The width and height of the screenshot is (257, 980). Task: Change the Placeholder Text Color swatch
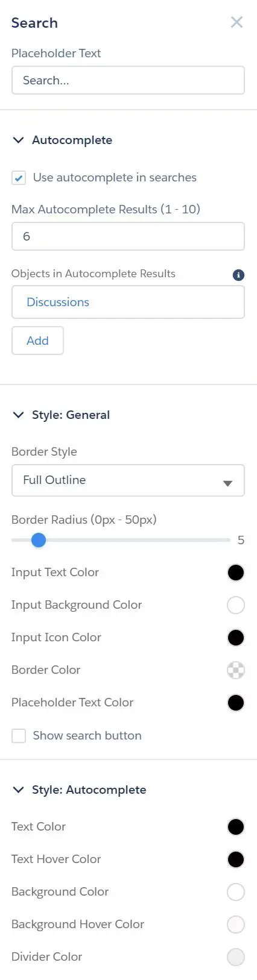236,703
